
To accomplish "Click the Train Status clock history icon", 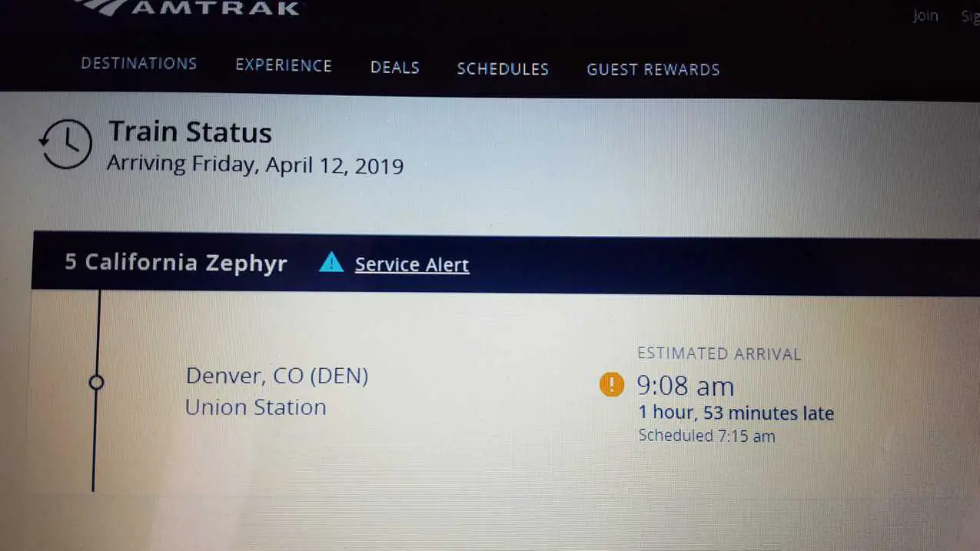I will click(65, 144).
